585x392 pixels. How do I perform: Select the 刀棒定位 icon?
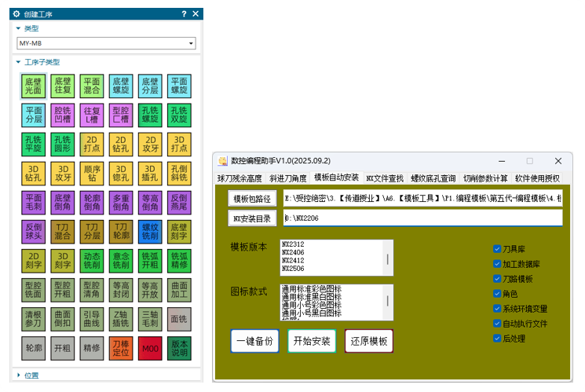(x=120, y=348)
